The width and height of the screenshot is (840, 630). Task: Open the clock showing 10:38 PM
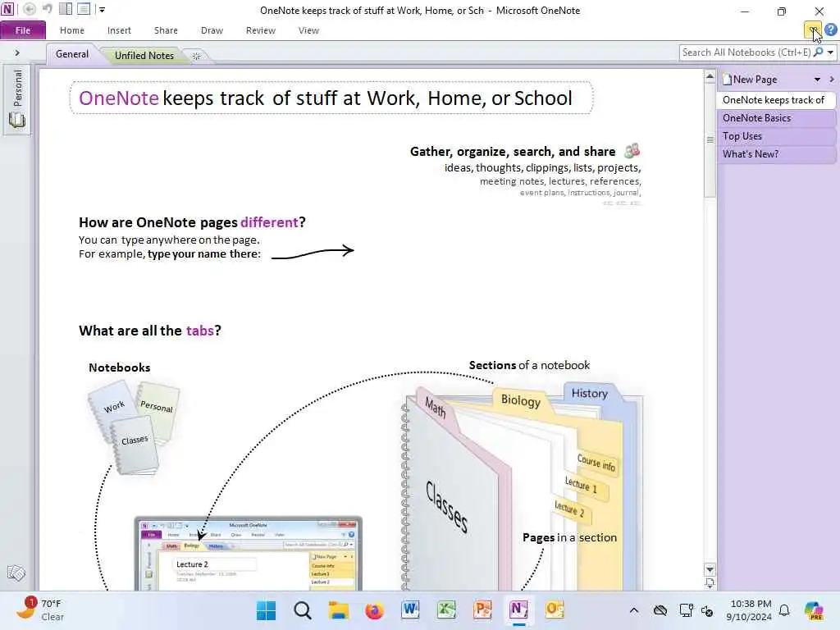(x=749, y=610)
